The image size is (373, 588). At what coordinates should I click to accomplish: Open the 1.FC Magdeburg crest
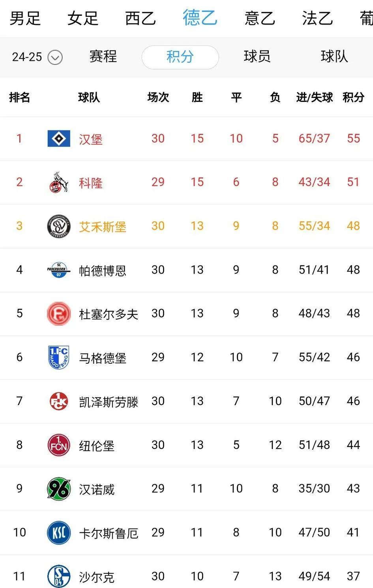click(x=59, y=357)
